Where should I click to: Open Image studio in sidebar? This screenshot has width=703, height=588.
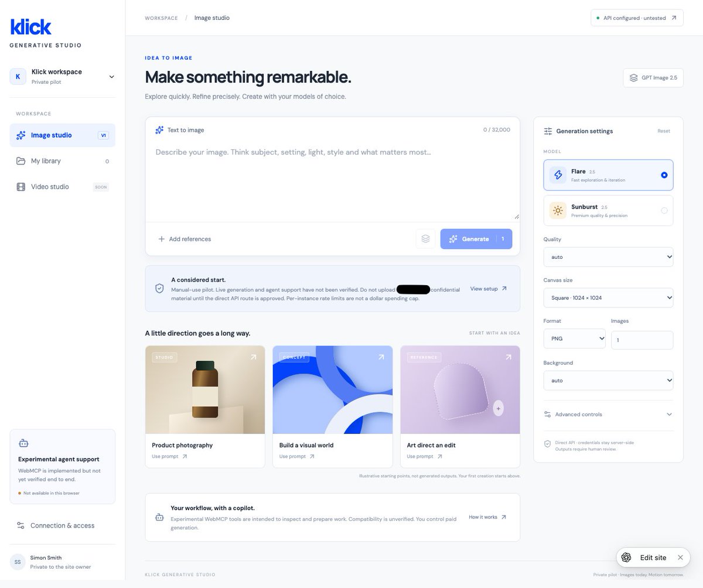tap(63, 135)
